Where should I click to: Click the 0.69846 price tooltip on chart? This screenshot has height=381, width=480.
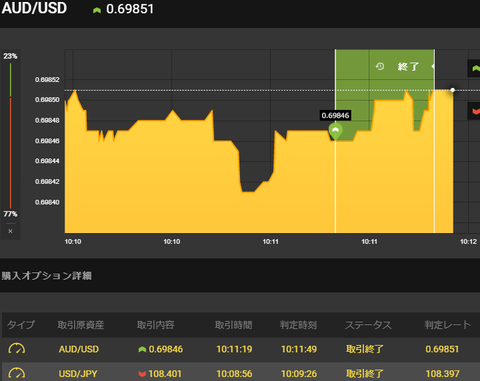point(335,115)
